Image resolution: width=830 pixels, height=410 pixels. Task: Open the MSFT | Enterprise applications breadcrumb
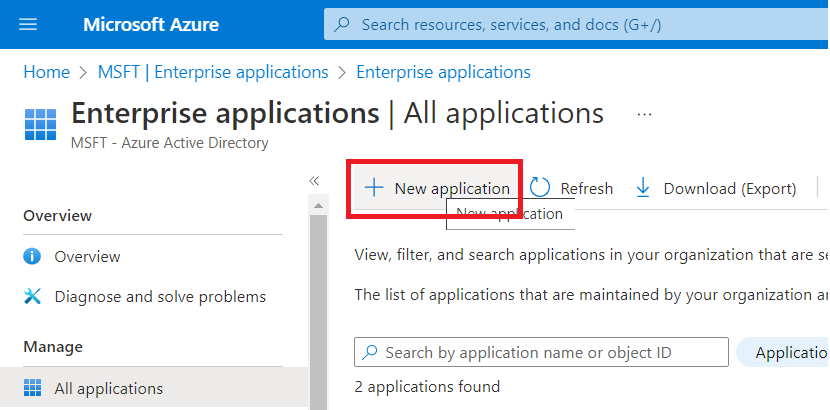[x=213, y=72]
